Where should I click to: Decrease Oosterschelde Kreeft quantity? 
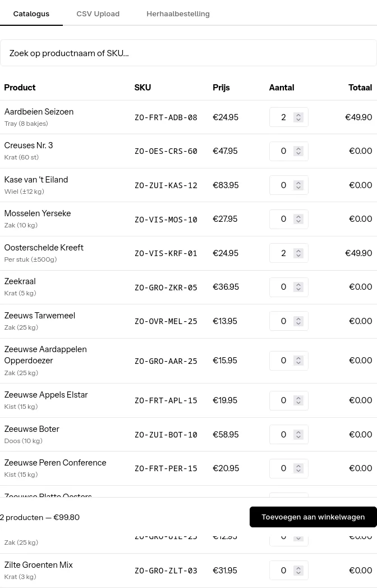coord(298,255)
